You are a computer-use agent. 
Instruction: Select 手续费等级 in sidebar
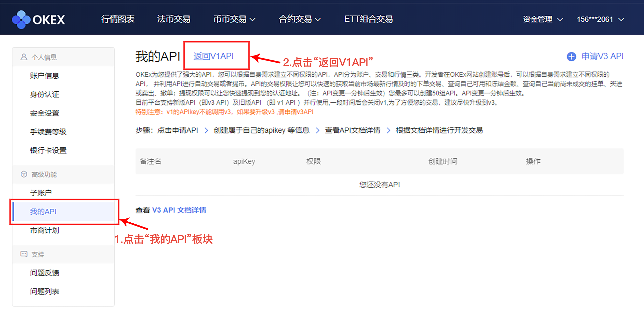48,131
